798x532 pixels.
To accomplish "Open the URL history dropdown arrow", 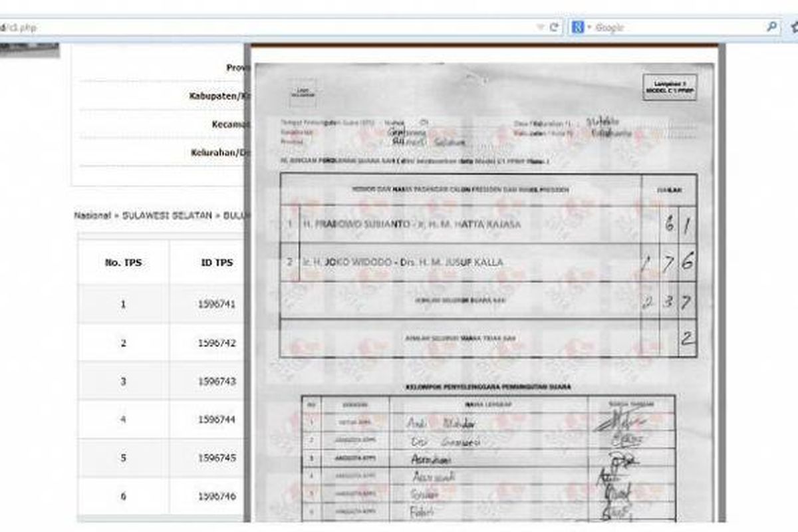I will click(541, 28).
